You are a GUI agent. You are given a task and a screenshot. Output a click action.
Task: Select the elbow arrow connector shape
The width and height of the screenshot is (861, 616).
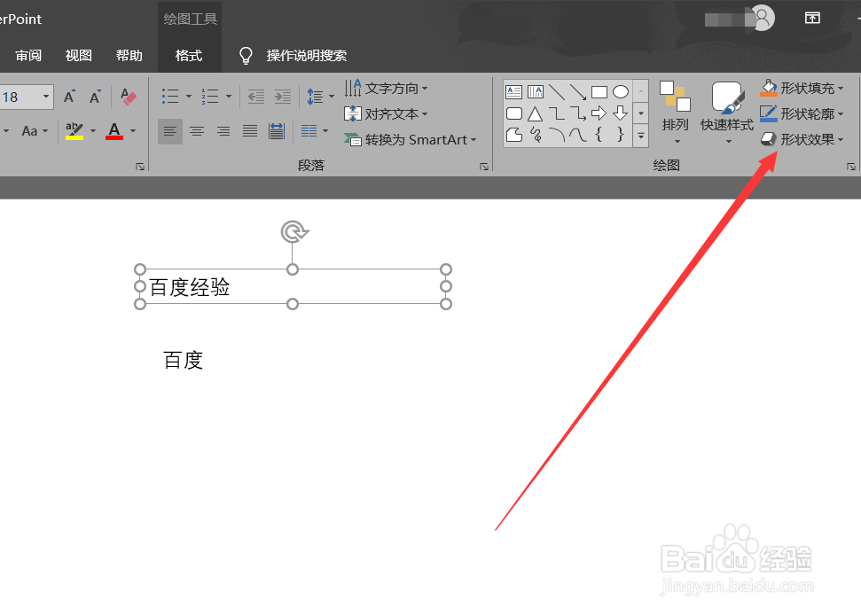pyautogui.click(x=577, y=113)
